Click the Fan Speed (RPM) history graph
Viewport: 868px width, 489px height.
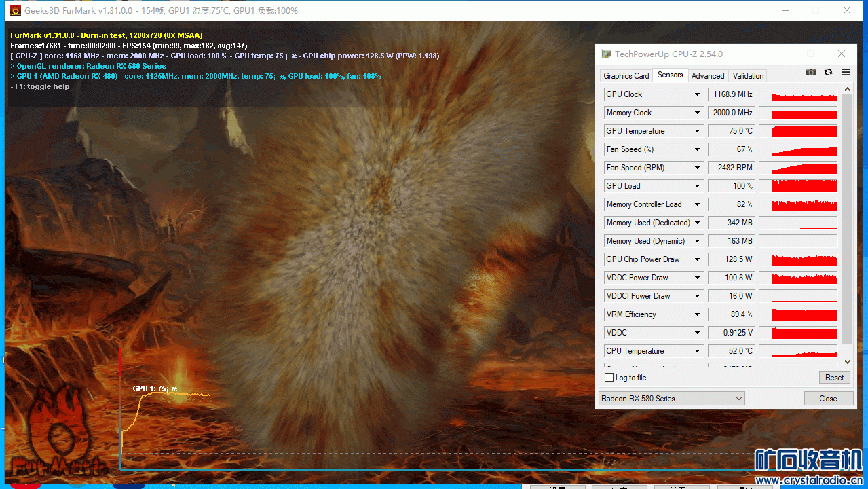tap(798, 168)
